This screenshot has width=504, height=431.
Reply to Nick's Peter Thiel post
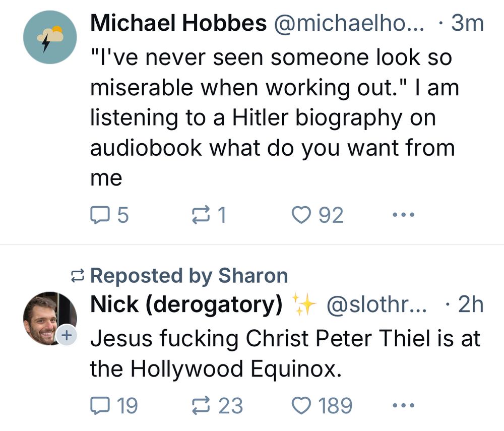[x=114, y=406]
